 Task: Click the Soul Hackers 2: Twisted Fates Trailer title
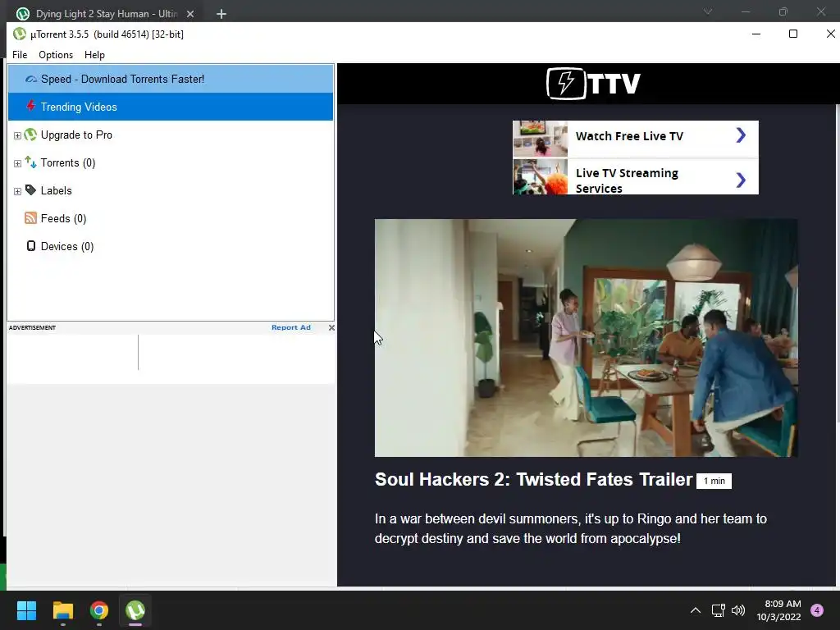pos(533,479)
